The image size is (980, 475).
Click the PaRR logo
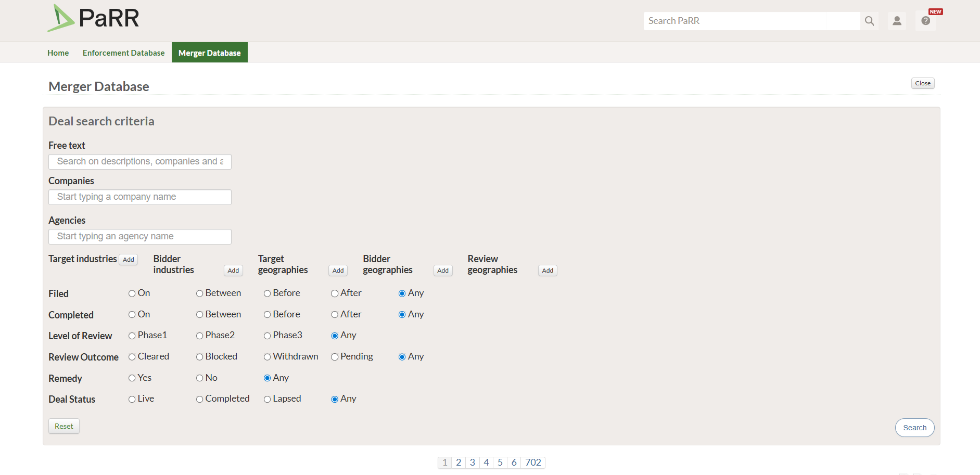pyautogui.click(x=93, y=19)
